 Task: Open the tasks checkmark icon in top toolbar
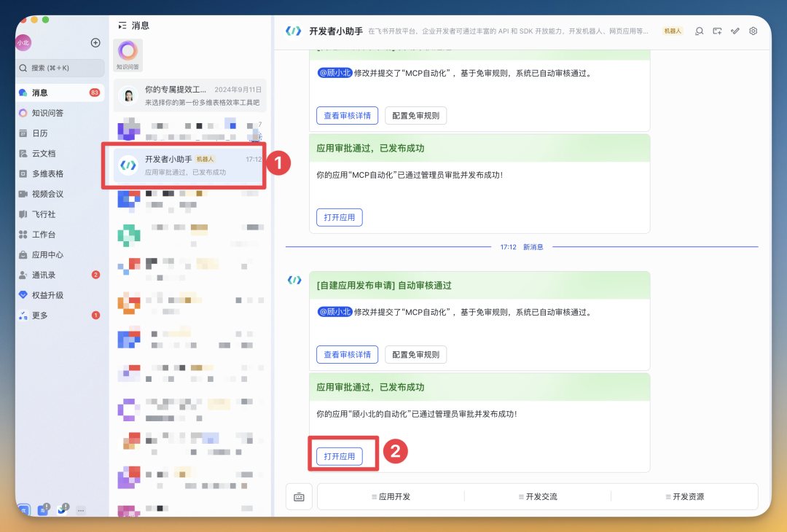(735, 31)
